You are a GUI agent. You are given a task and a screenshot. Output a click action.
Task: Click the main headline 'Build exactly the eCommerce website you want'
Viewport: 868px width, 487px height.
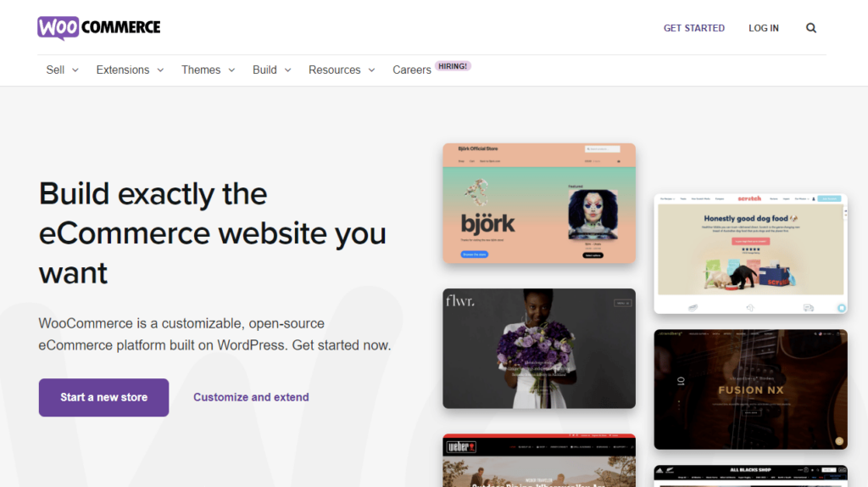[213, 233]
